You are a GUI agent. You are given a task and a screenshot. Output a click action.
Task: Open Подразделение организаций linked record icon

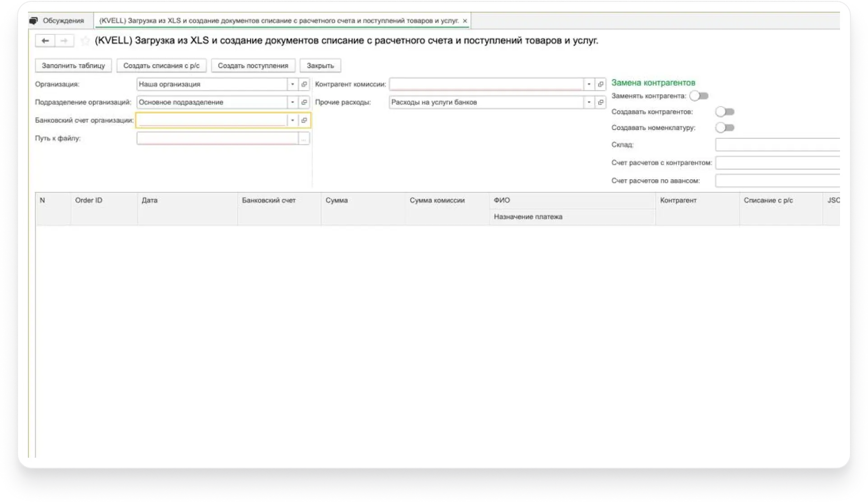pyautogui.click(x=304, y=102)
